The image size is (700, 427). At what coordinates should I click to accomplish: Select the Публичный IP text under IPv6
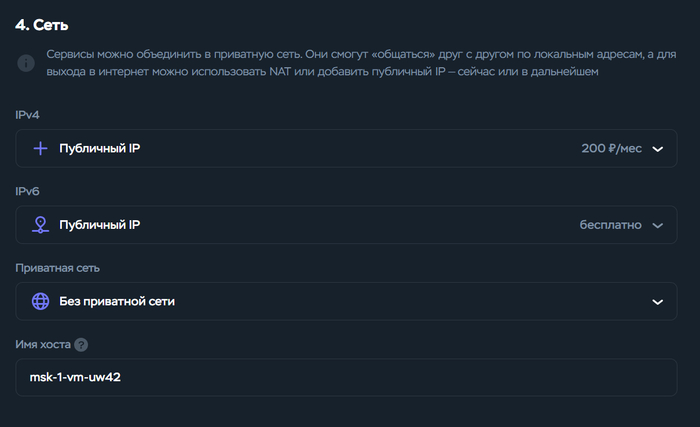click(100, 225)
